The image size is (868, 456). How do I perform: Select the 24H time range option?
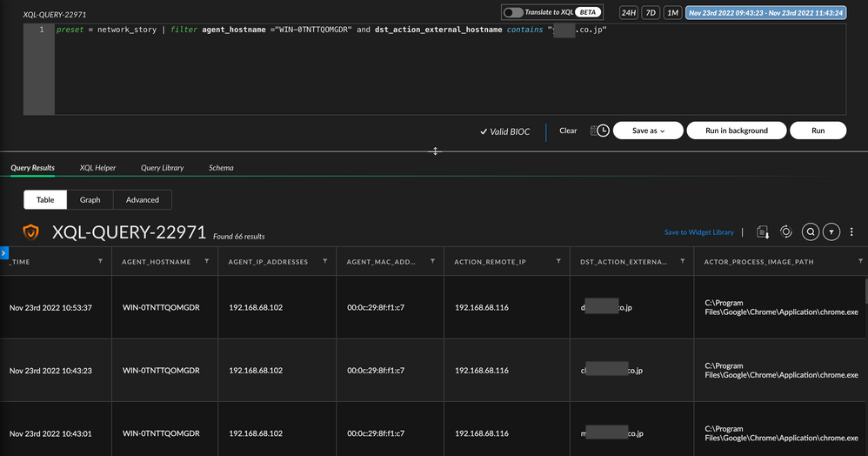point(628,13)
